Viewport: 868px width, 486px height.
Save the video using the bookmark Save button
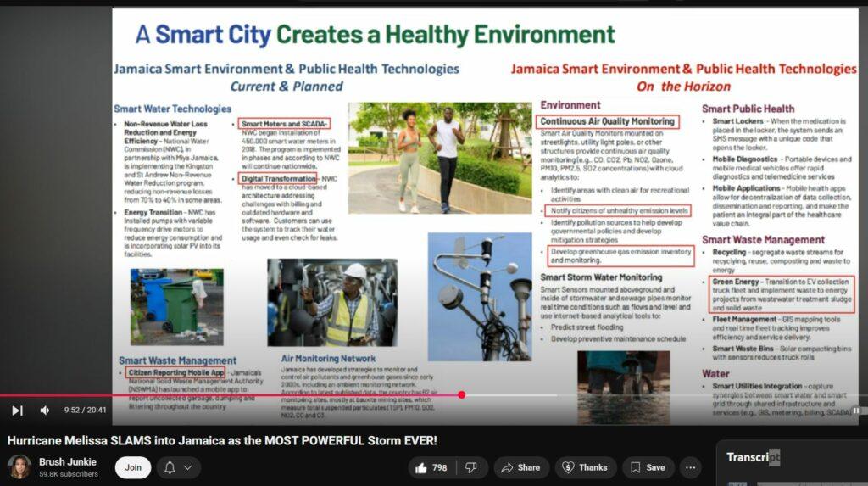(647, 467)
